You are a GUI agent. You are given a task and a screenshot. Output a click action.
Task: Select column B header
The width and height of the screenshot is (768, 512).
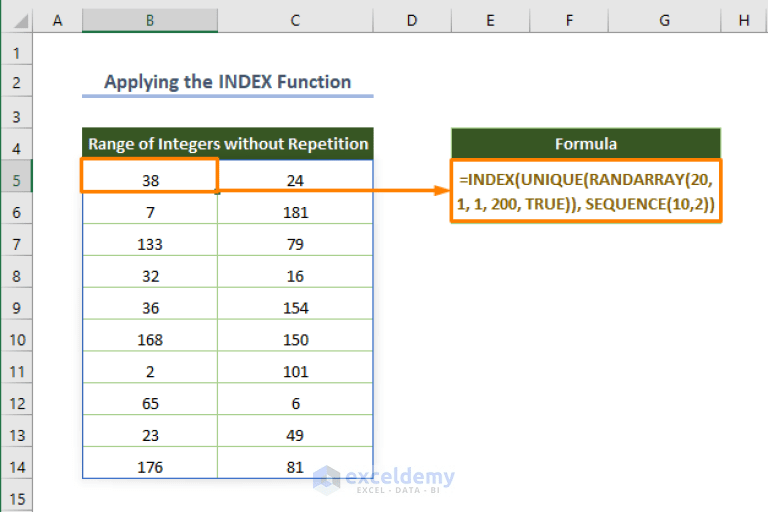click(150, 21)
